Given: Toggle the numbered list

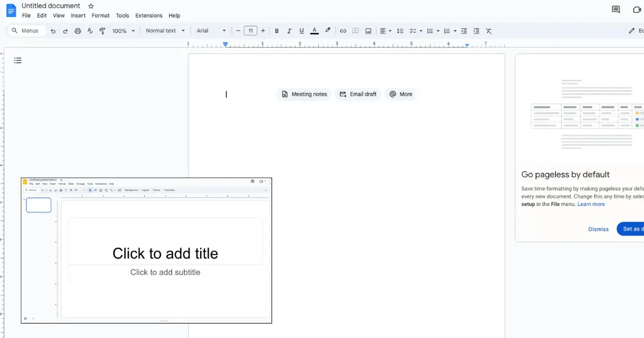Looking at the screenshot, I should (x=447, y=31).
